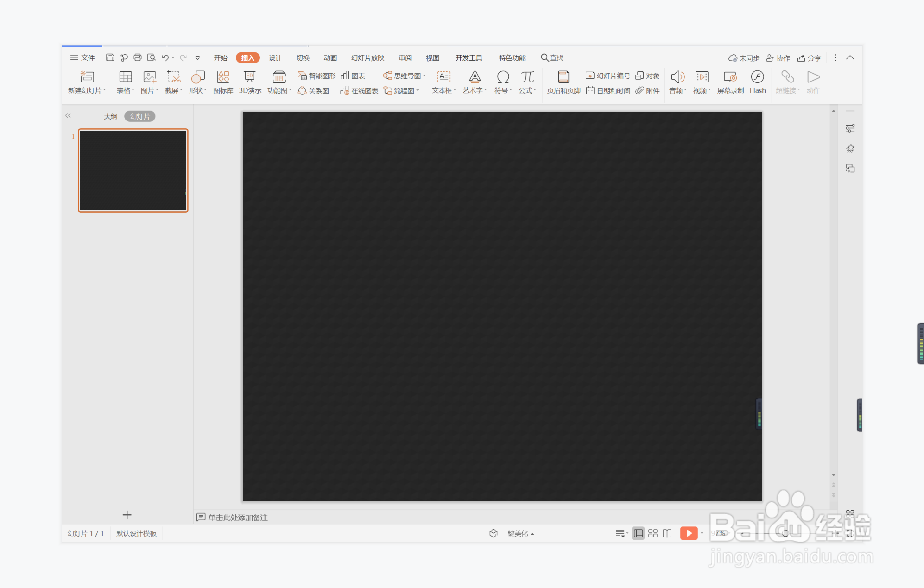Click 查找 search button
The image size is (924, 588).
click(552, 57)
